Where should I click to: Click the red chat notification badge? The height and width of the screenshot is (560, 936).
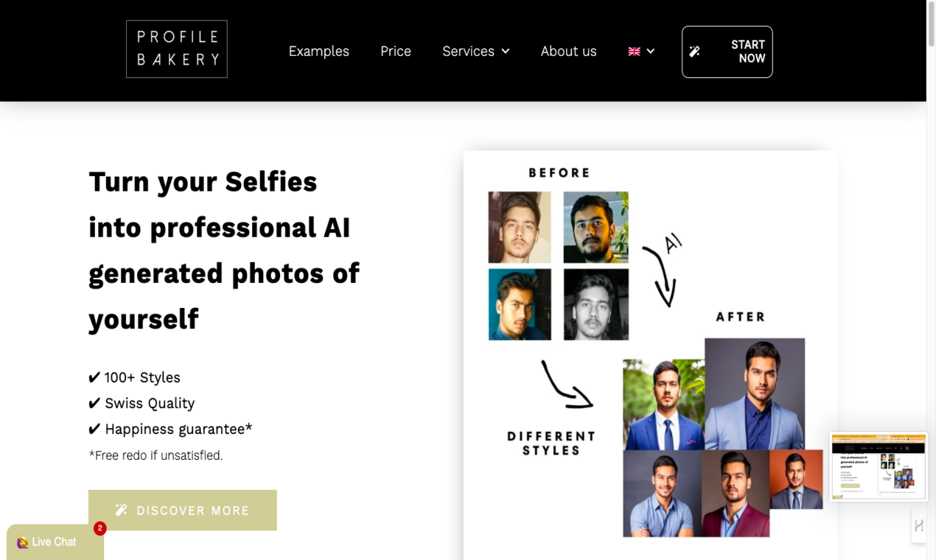pyautogui.click(x=99, y=528)
